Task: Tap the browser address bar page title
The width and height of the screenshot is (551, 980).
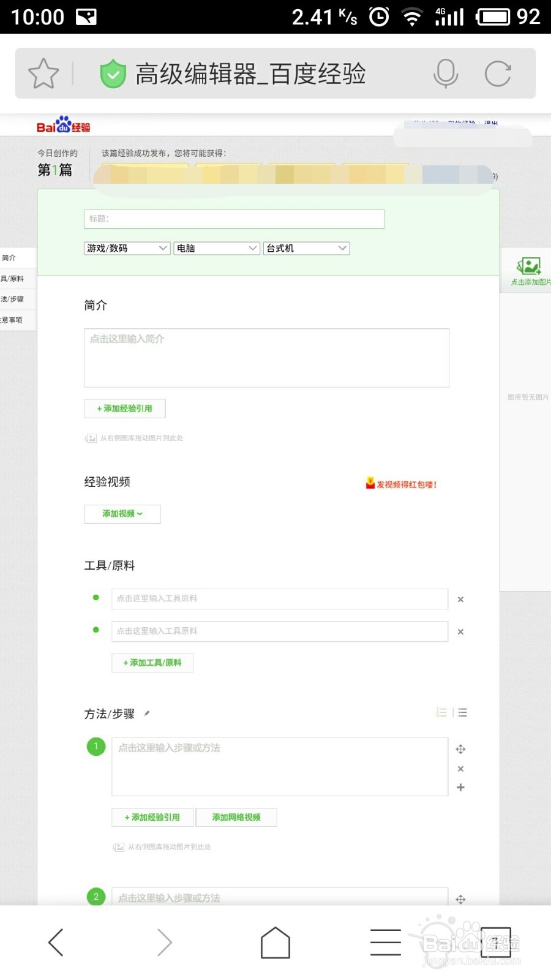Action: click(x=250, y=74)
